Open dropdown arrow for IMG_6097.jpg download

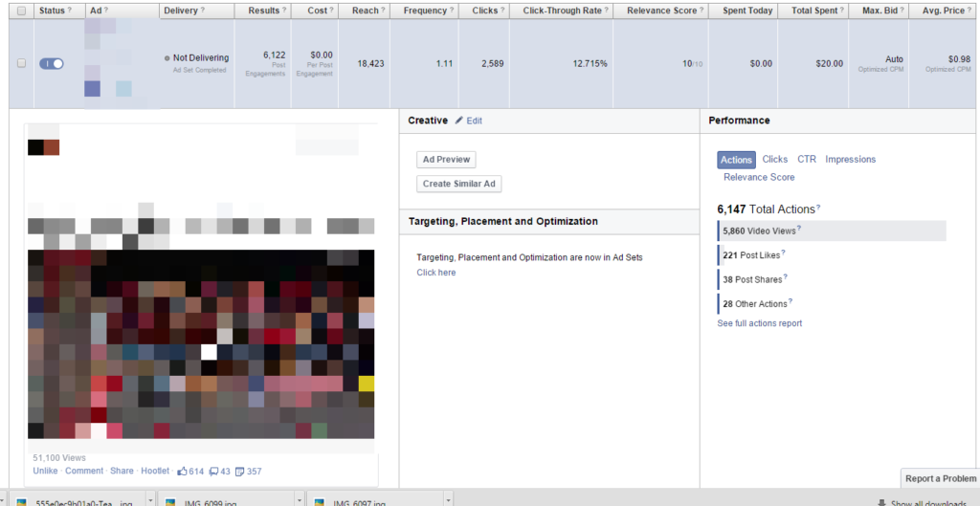click(449, 501)
